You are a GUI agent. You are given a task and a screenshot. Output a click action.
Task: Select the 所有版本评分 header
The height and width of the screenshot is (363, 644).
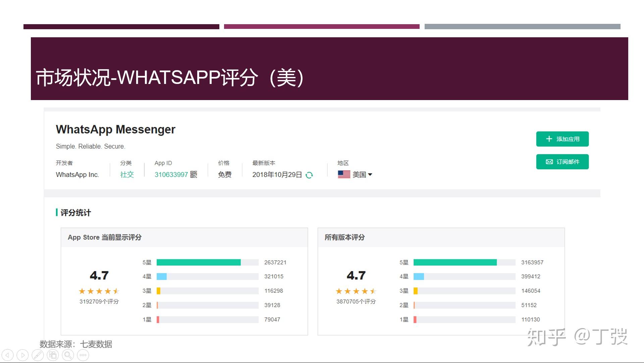(x=344, y=237)
